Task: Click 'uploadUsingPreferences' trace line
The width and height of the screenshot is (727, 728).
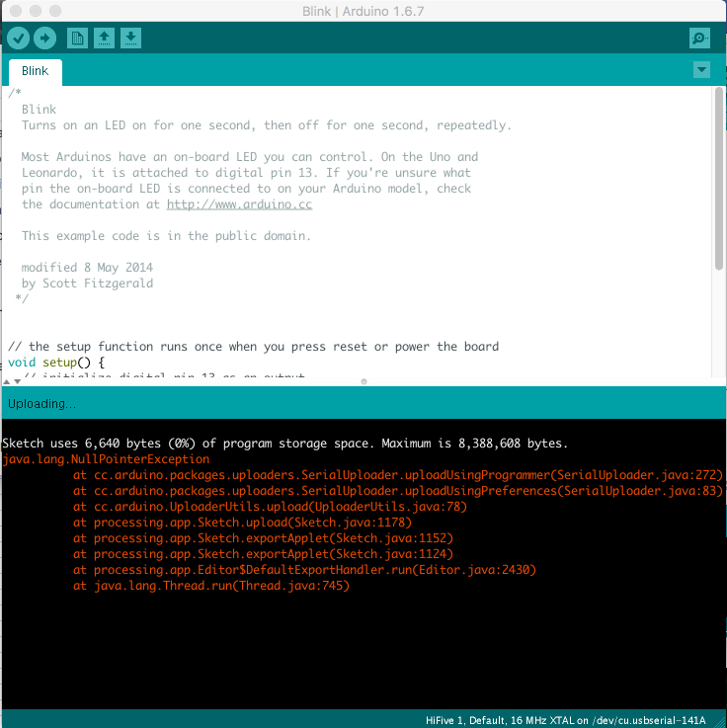Action: 398,491
